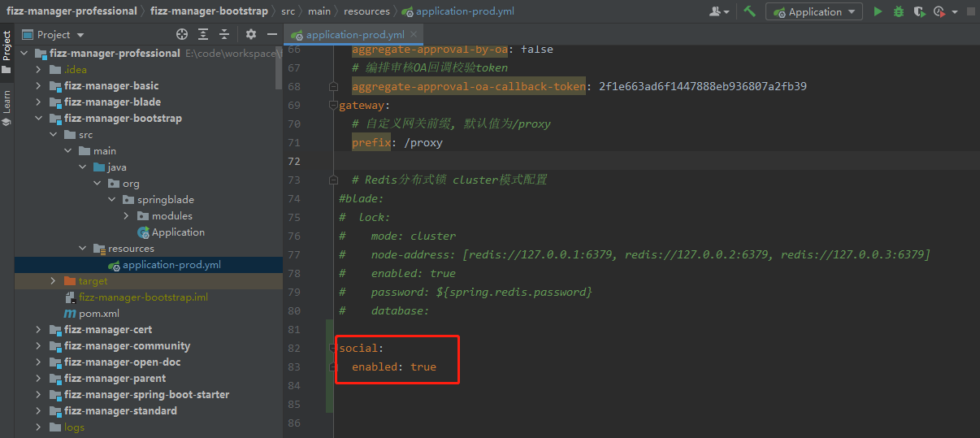Click application-prod.yml breadcrumb in navigation bar
The height and width of the screenshot is (438, 980).
point(457,11)
